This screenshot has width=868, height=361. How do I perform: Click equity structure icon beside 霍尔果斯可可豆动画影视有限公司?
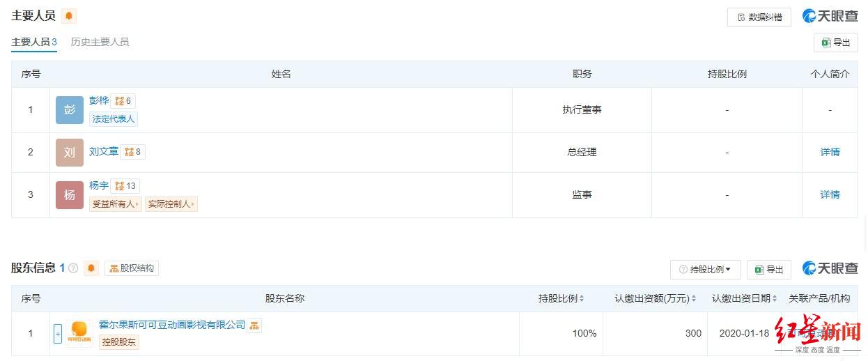click(254, 325)
